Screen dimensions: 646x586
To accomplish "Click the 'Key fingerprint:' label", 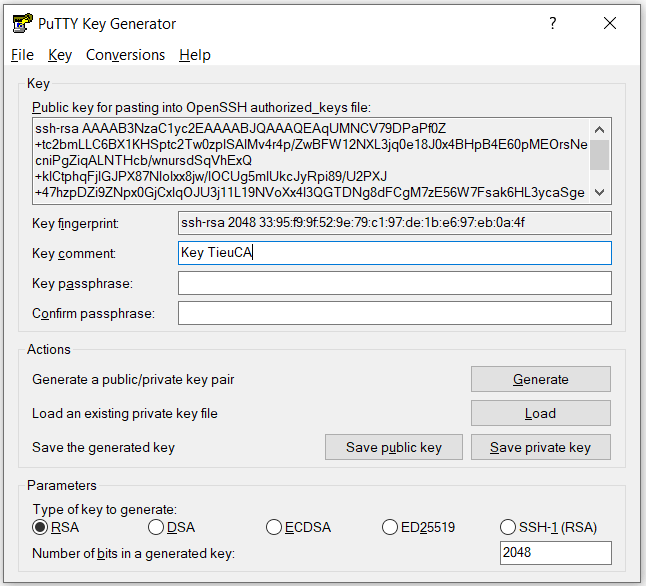I will point(75,223).
